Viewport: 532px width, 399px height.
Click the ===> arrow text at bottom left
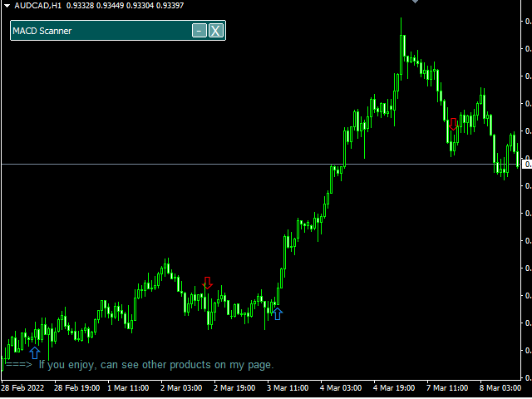tap(19, 365)
